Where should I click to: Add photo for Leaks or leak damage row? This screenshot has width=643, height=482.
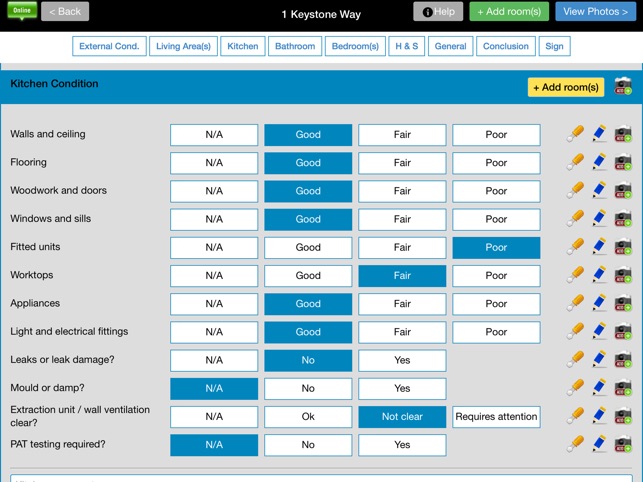(623, 360)
